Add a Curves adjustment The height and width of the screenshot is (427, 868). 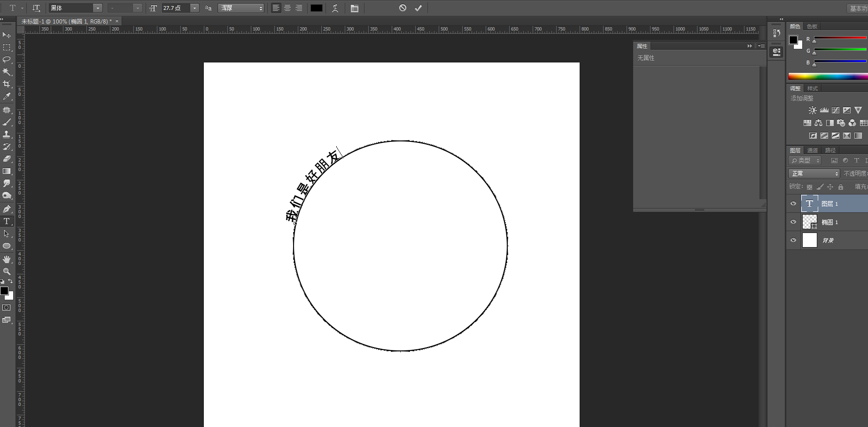point(836,110)
